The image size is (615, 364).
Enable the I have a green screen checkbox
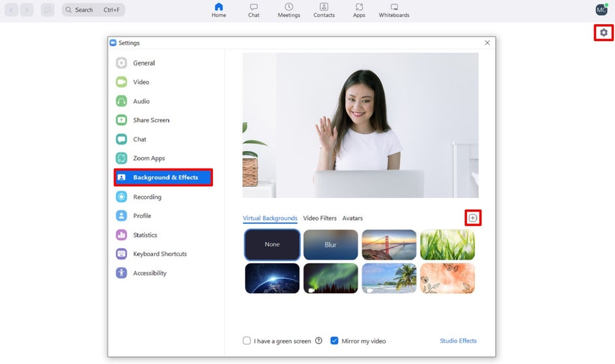247,341
